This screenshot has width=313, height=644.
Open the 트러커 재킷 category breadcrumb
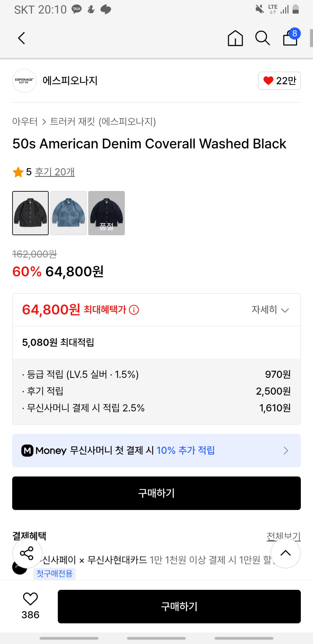tap(103, 121)
